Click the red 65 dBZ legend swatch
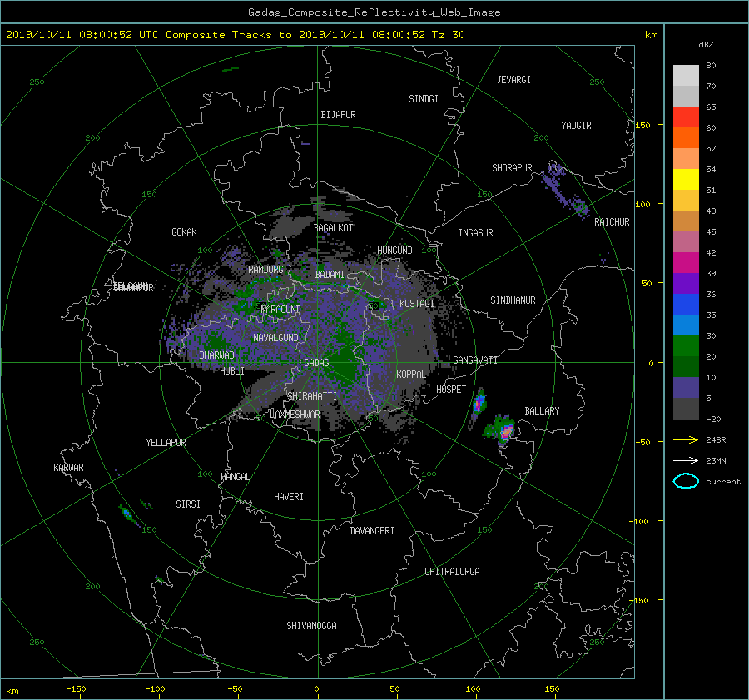Screen dimensions: 749x700 click(x=686, y=117)
